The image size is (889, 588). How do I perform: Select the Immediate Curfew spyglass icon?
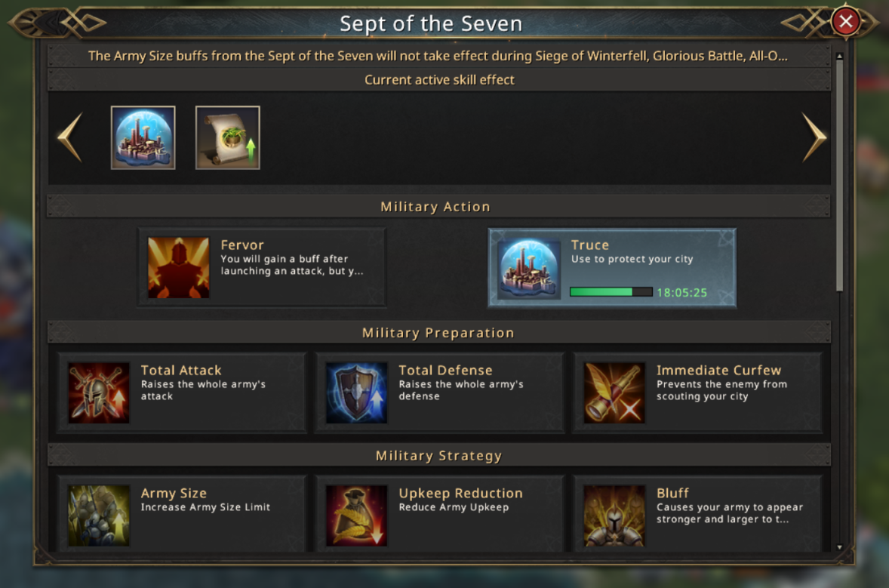tap(614, 393)
